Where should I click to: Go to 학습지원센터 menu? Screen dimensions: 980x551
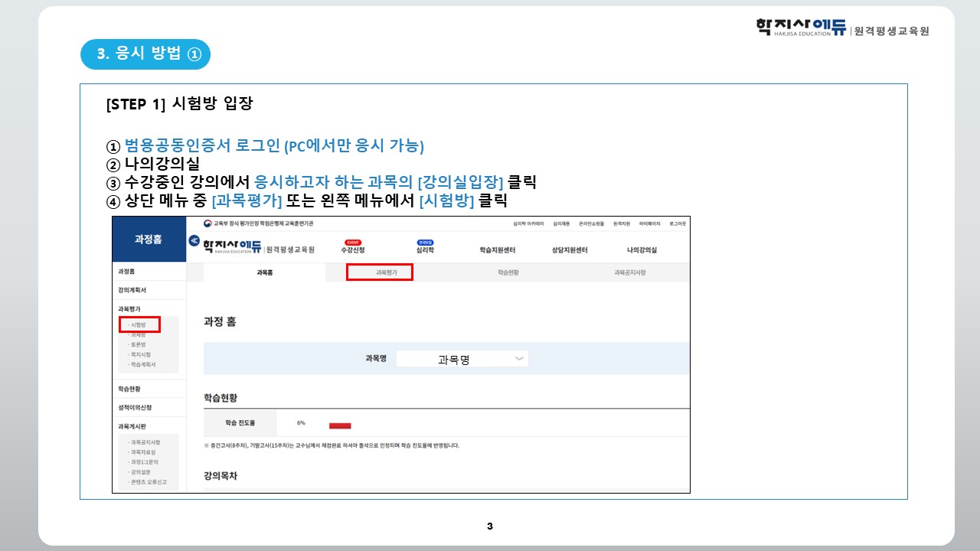pyautogui.click(x=498, y=250)
